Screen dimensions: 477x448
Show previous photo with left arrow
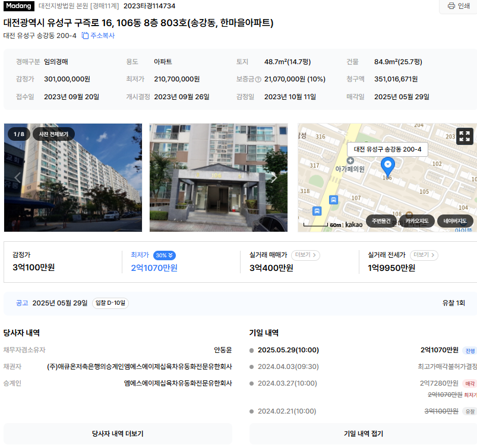17,178
